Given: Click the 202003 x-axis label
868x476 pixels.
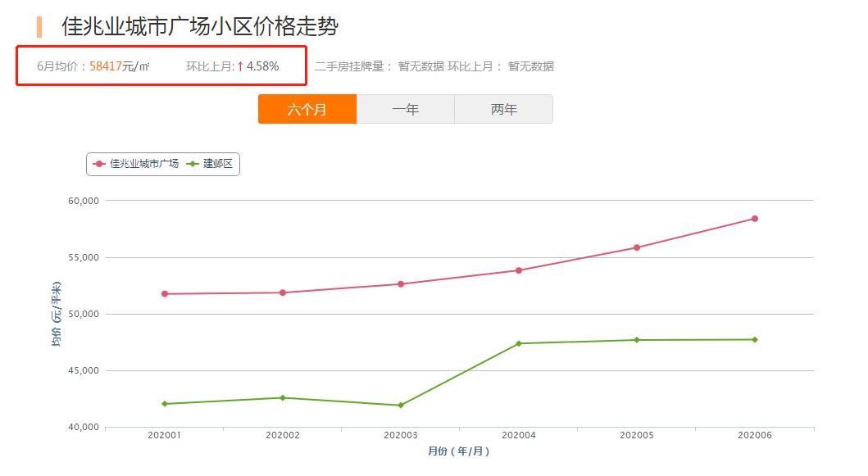Looking at the screenshot, I should point(401,435).
